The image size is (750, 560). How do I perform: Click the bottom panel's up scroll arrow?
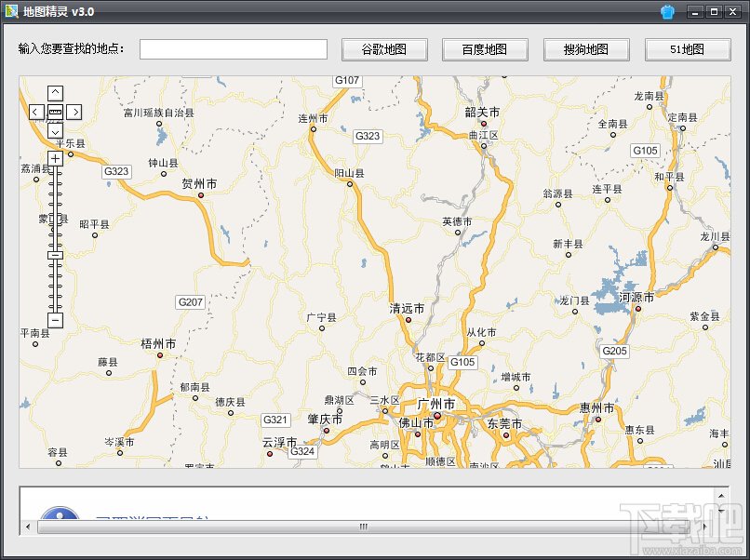pyautogui.click(x=721, y=496)
